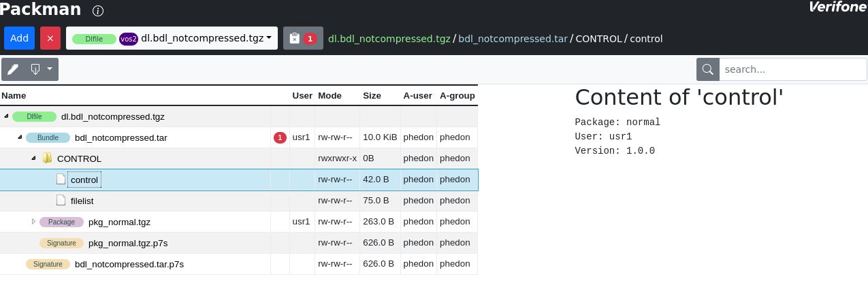The image size is (868, 285).
Task: Click the pencil edit icon
Action: coord(12,69)
